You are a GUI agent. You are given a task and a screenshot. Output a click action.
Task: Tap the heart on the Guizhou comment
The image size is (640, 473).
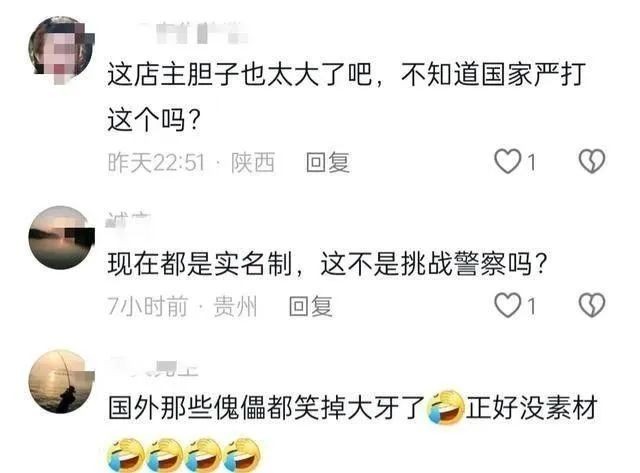click(x=508, y=305)
